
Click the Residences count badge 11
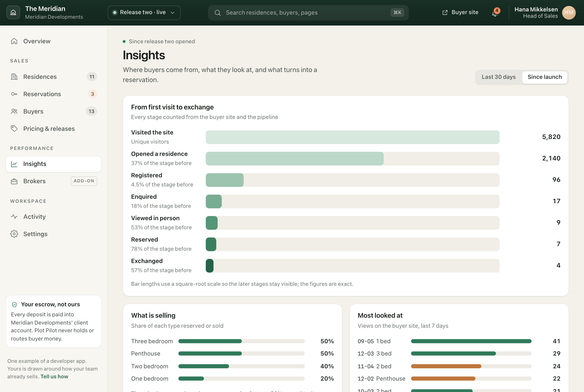tap(92, 77)
